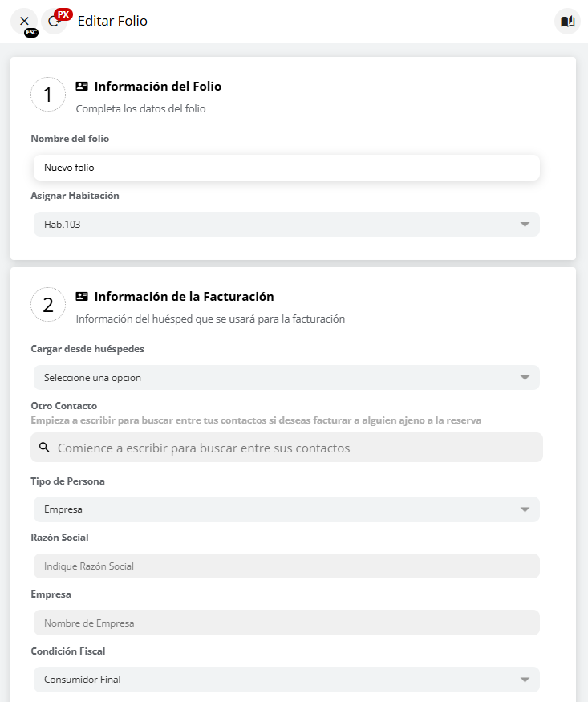Click the Nombre de Empresa input field
This screenshot has height=702, width=588.
[286, 623]
